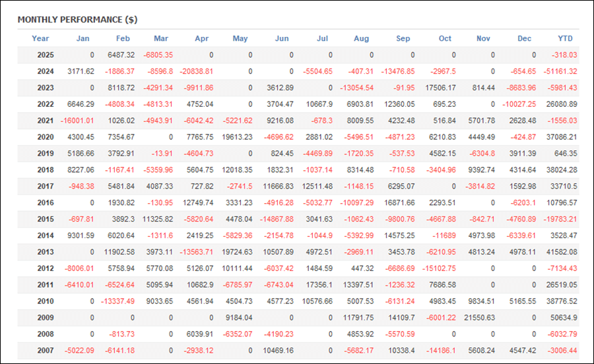Click the Jun column header
Viewport: 594px width, 364px height.
tap(281, 38)
